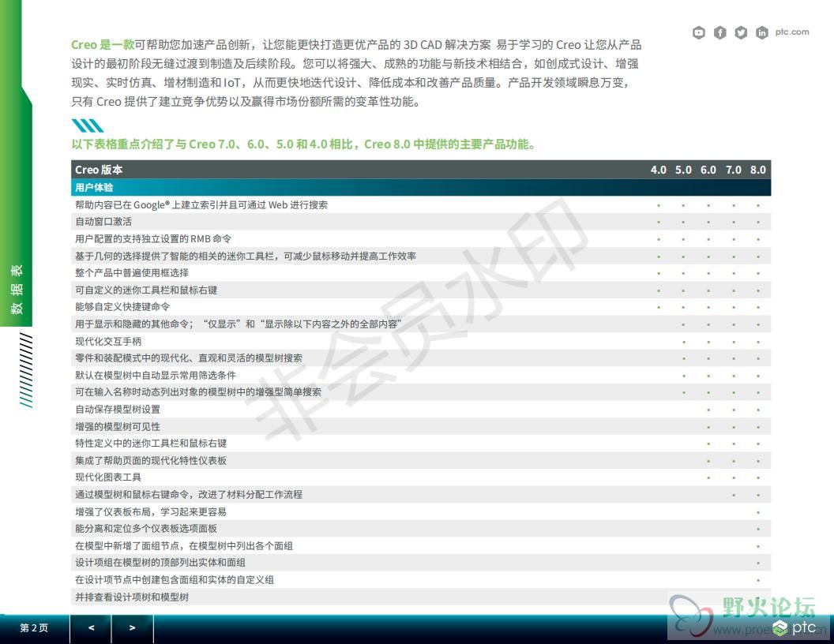Click the green heading 以下表格重点介绍了
Viewport: 834px width, 644px height.
pos(304,144)
